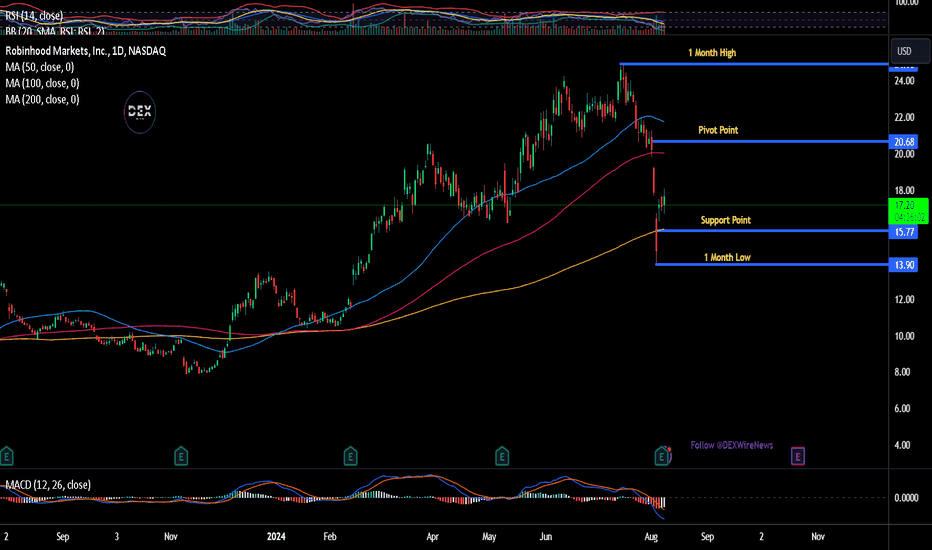Click the 20.68 pivot price label
This screenshot has height=550, width=932.
click(x=903, y=142)
